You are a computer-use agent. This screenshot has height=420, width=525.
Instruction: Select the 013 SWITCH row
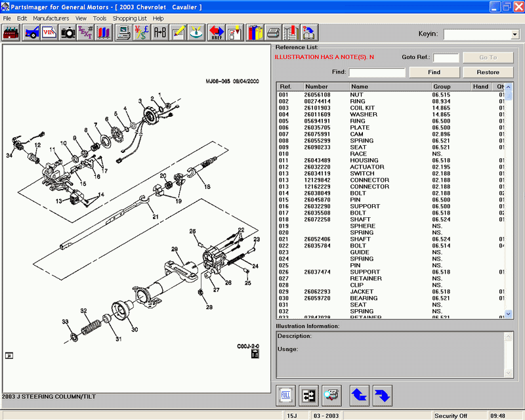pyautogui.click(x=390, y=173)
